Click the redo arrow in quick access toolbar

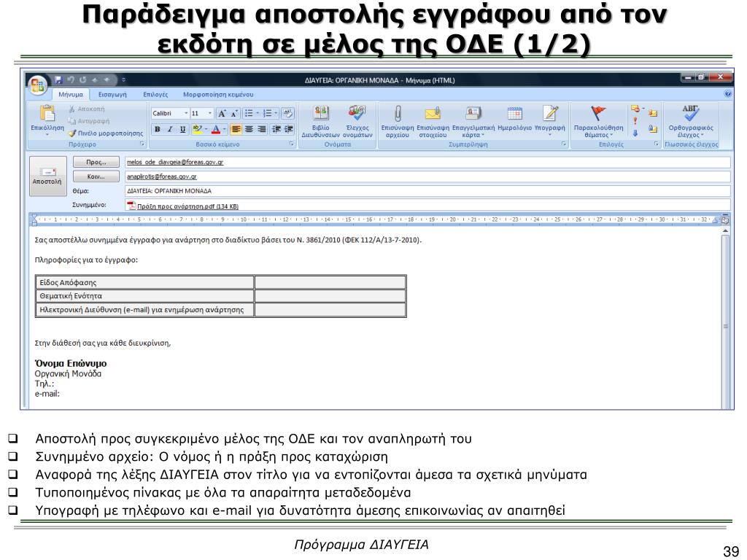[83, 80]
